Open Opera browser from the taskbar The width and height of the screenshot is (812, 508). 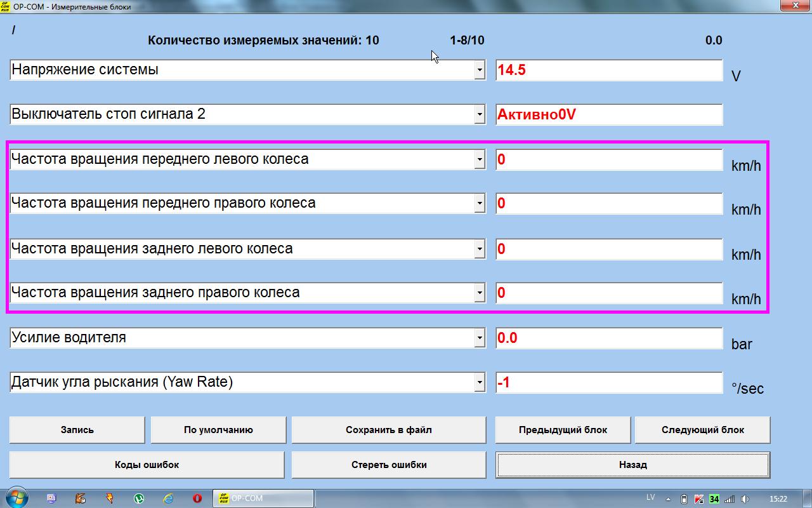(197, 498)
